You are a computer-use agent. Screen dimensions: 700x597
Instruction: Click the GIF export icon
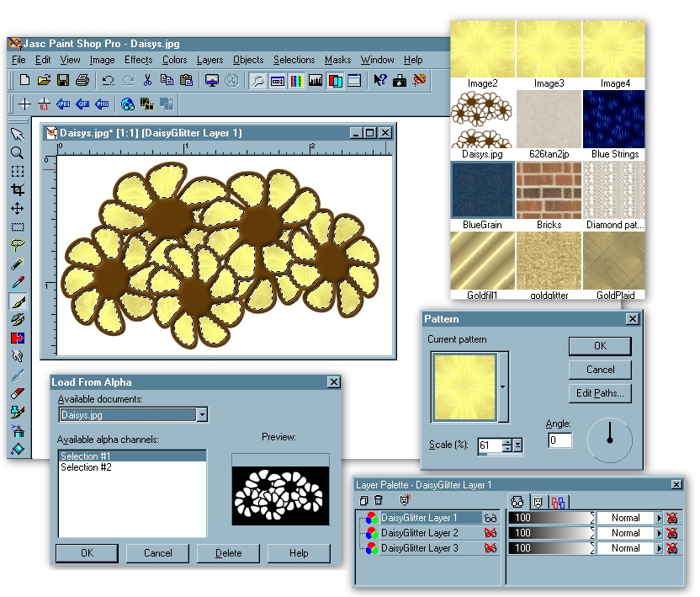click(x=82, y=104)
